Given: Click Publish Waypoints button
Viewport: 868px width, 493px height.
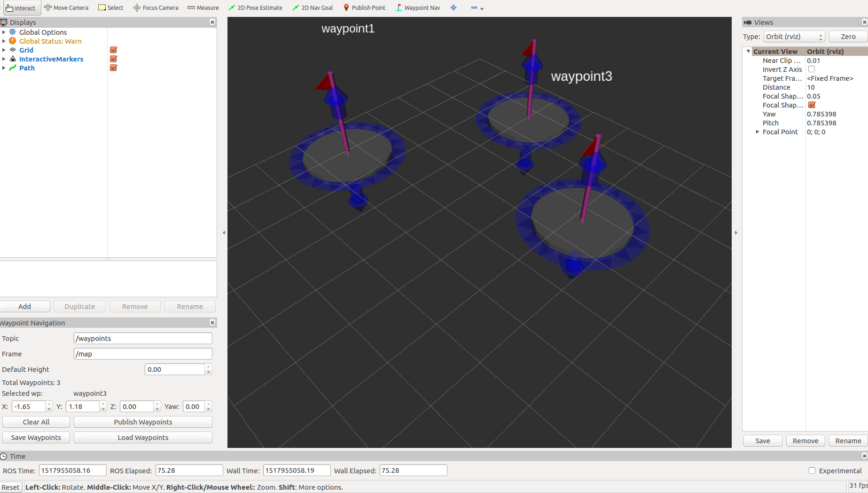Looking at the screenshot, I should click(143, 422).
